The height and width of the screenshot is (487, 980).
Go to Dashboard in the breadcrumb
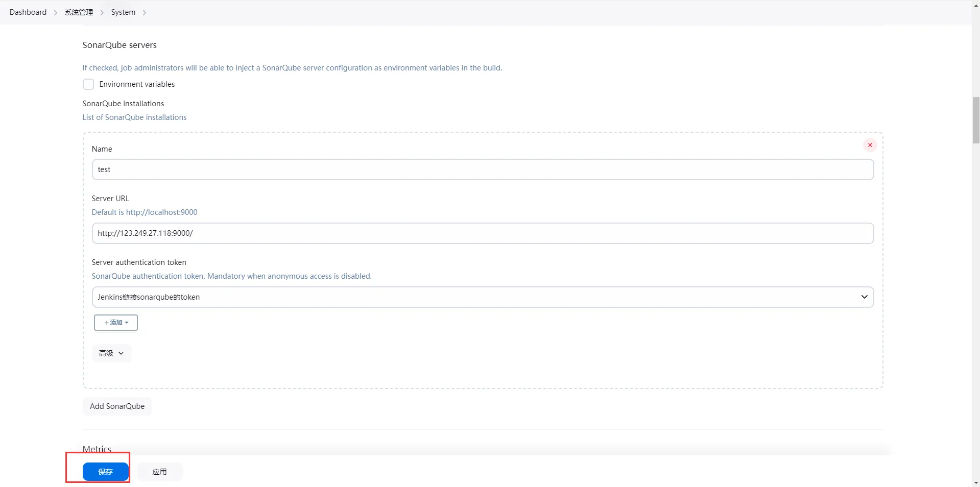click(x=28, y=12)
